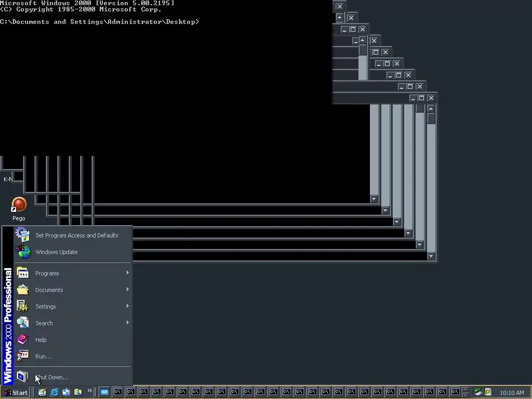Open Set Program Access and Defaults

72,235
